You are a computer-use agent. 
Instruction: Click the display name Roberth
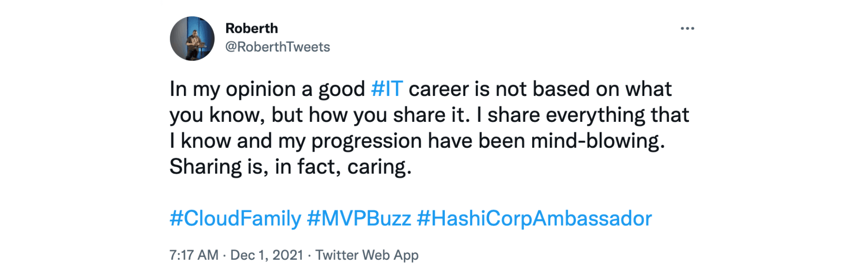tap(252, 29)
